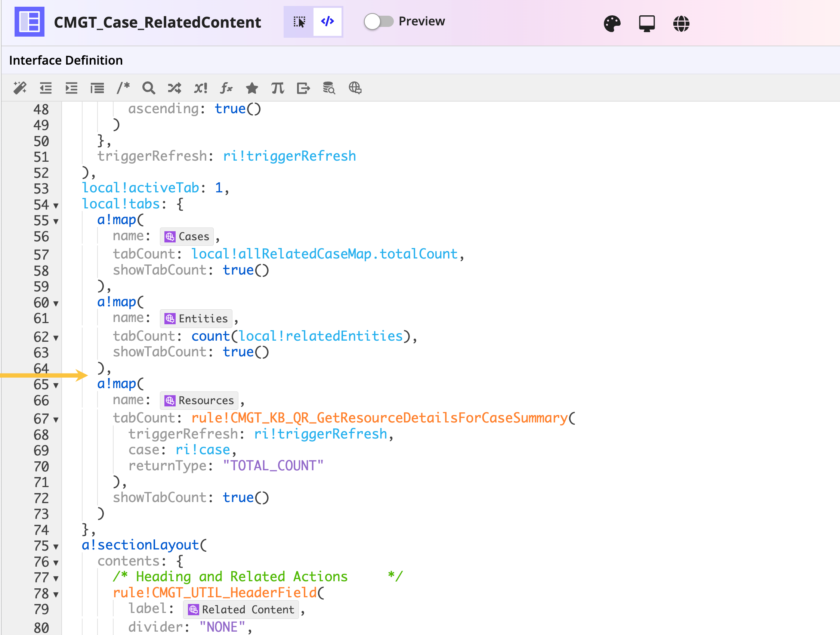Viewport: 840px width, 635px height.
Task: Click the CMGT_Case_RelatedContent title
Action: (157, 22)
